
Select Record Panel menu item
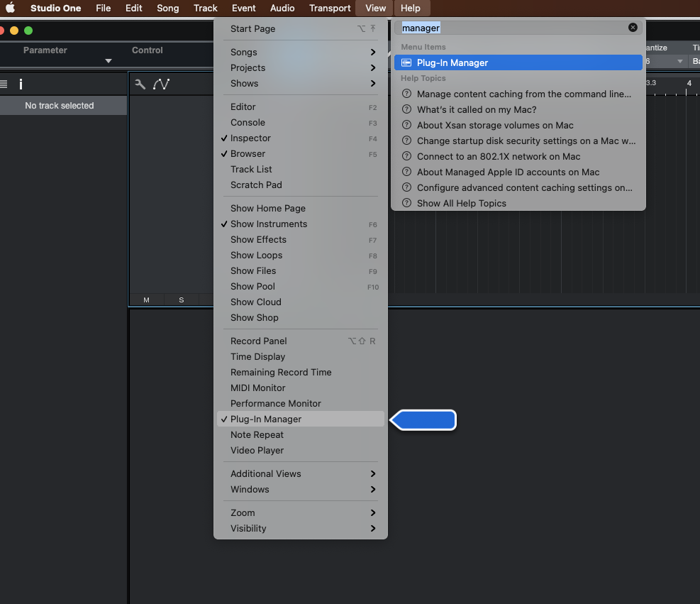[x=301, y=341]
